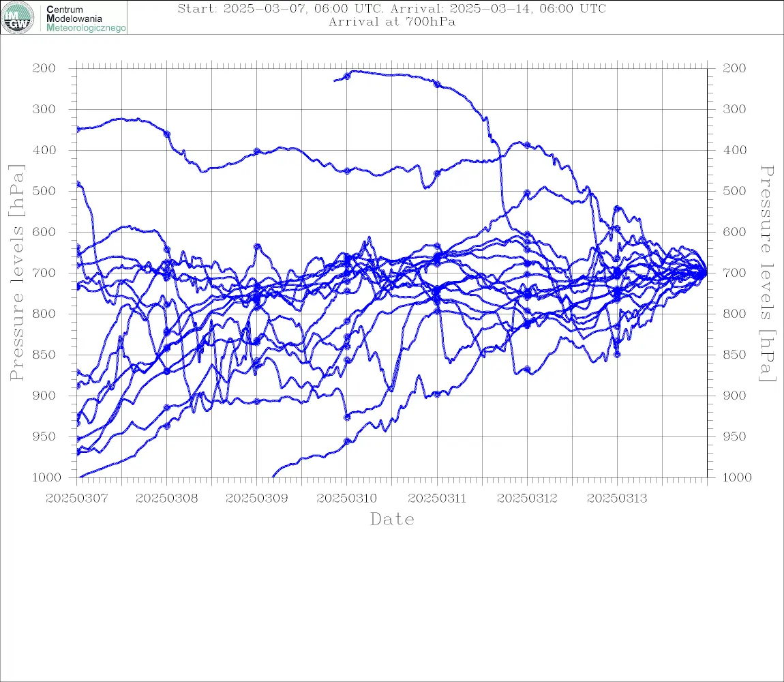Click the left axis 500 label
The width and height of the screenshot is (784, 682).
44,191
